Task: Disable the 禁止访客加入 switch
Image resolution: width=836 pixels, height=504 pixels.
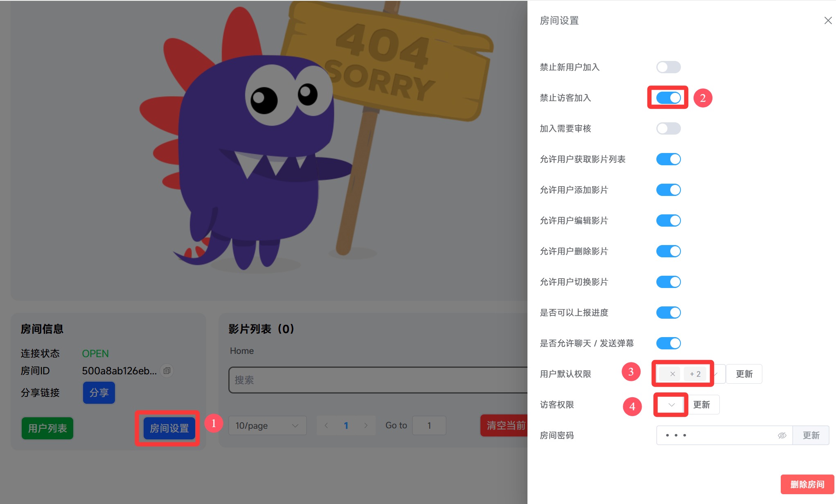Action: click(668, 98)
